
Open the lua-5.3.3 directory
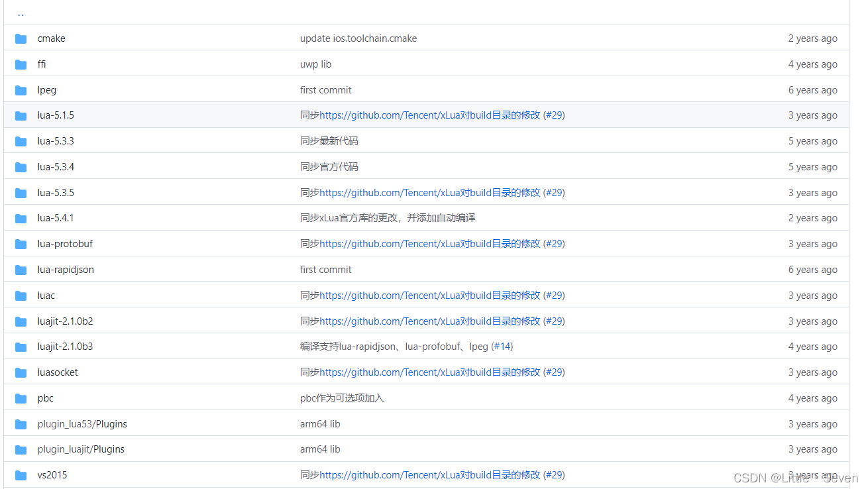(x=56, y=140)
